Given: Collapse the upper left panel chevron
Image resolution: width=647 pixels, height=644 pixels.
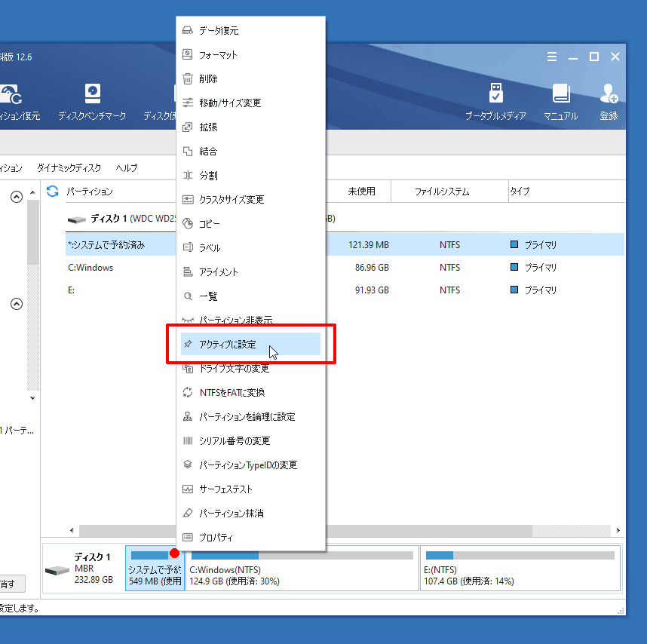Looking at the screenshot, I should tap(16, 198).
